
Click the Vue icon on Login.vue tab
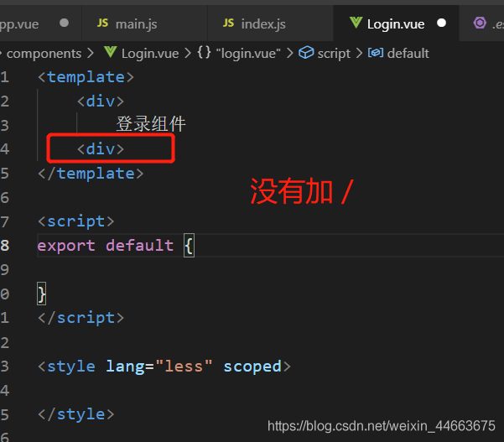356,23
